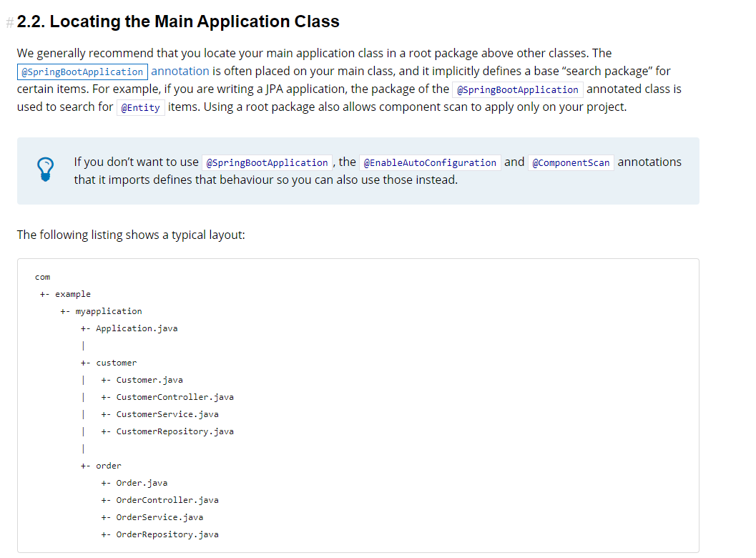The width and height of the screenshot is (756, 558).
Task: Click the @SpringBootApplication annotation link
Action: pos(113,72)
